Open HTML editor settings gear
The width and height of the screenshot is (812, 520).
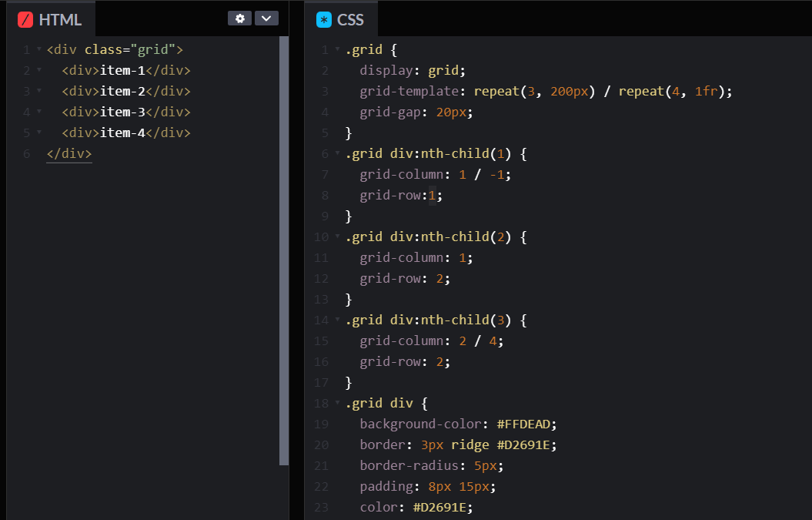pyautogui.click(x=239, y=18)
